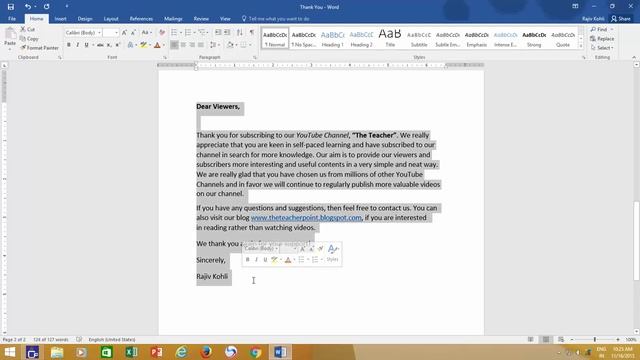Toggle Align Left in the ribbon

click(174, 45)
